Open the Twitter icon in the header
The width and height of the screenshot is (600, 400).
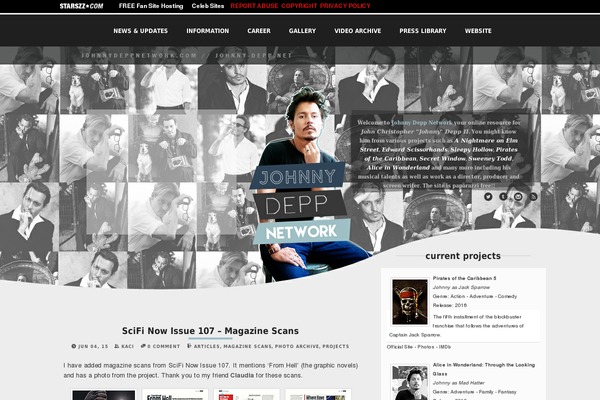click(x=488, y=196)
